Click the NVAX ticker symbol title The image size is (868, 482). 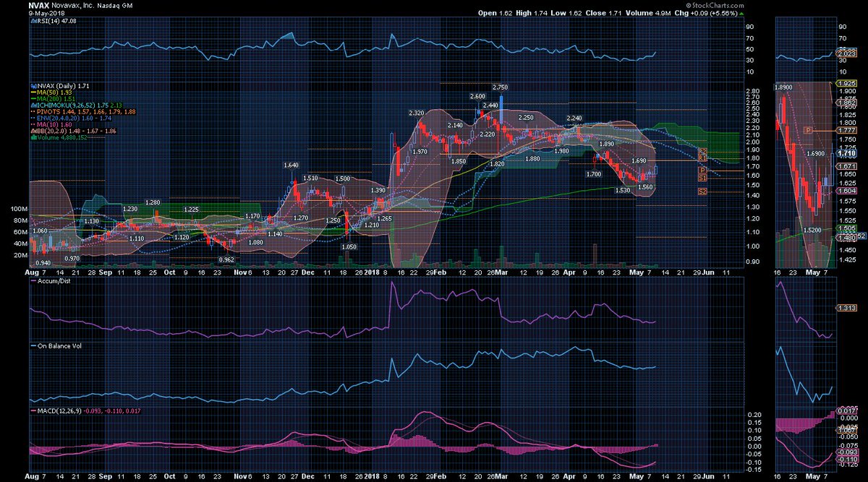pyautogui.click(x=39, y=5)
